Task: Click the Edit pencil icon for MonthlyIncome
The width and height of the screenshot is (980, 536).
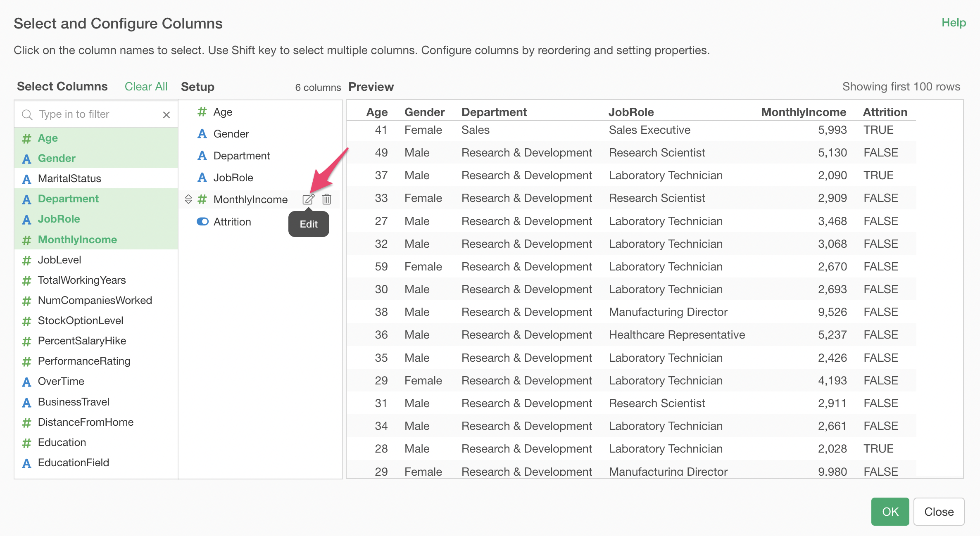Action: (308, 199)
